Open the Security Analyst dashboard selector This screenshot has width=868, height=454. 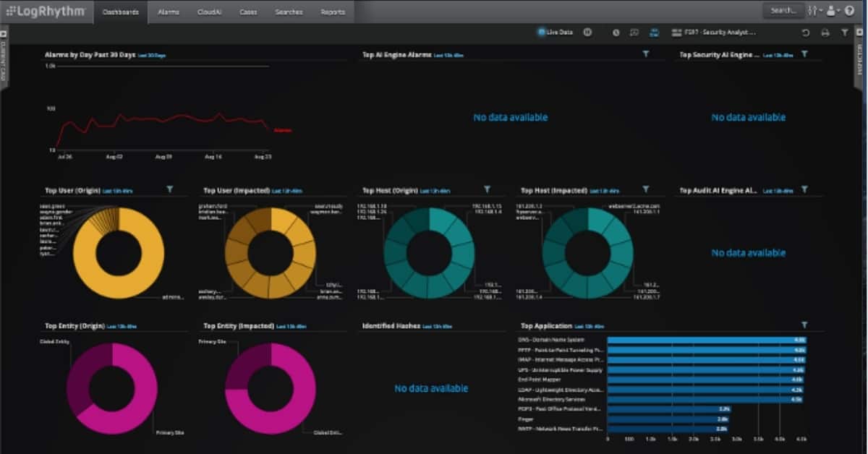tap(716, 33)
